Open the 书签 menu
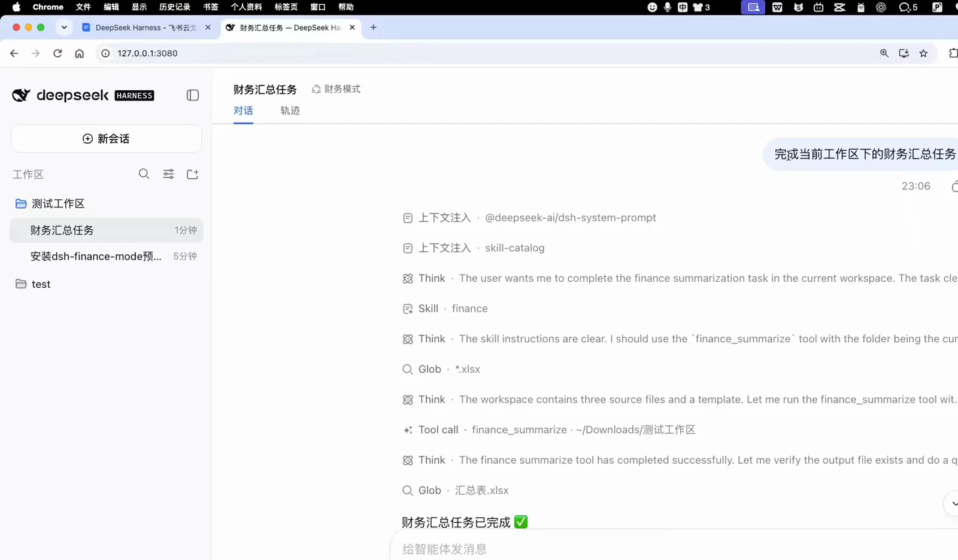958x560 pixels. [211, 7]
